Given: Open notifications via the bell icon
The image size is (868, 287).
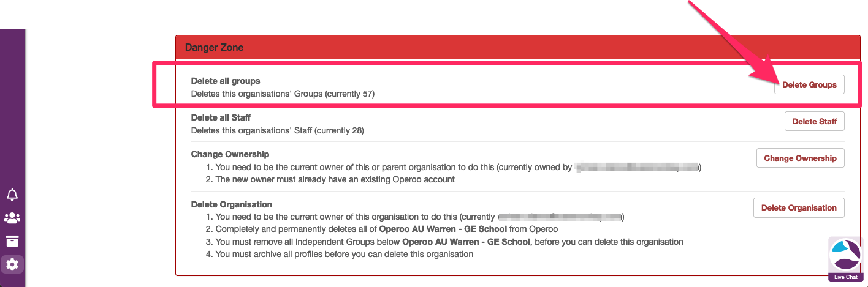Looking at the screenshot, I should click(x=12, y=195).
